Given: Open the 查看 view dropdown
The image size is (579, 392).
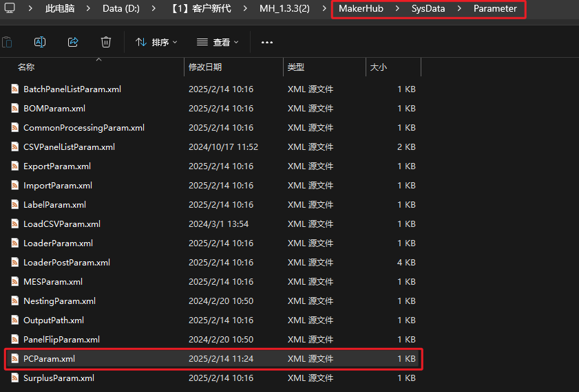Looking at the screenshot, I should [x=218, y=43].
